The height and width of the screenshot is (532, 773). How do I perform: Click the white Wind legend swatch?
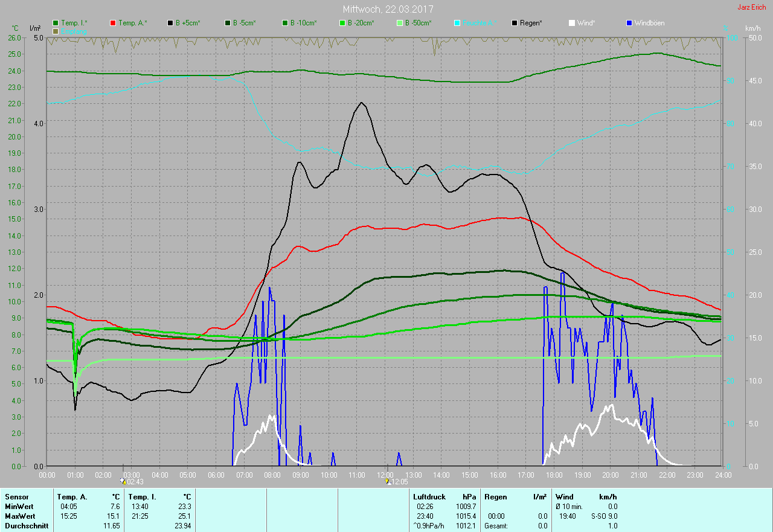point(572,23)
